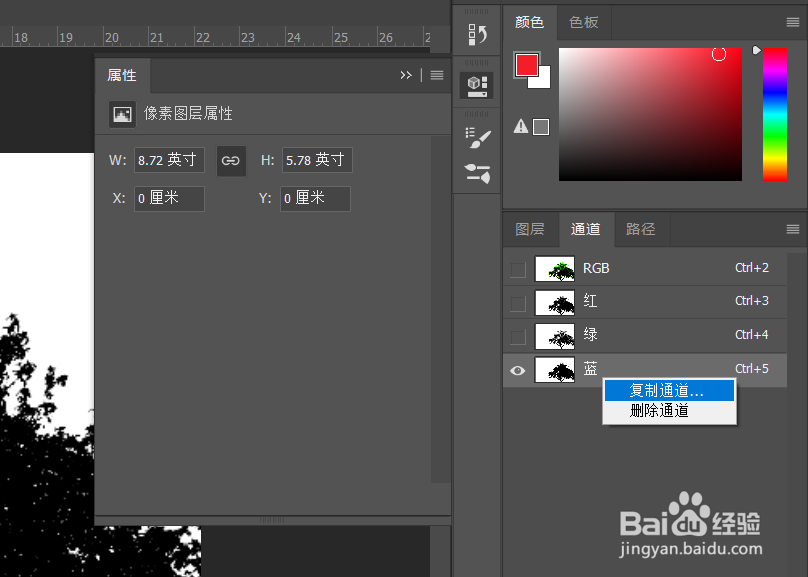Switch to the 图层 tab
The width and height of the screenshot is (808, 577).
[x=530, y=229]
